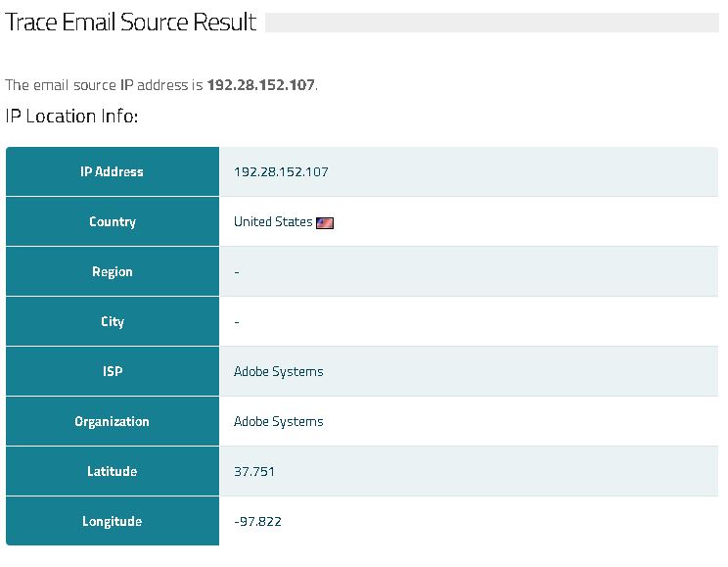728x567 pixels.
Task: Select the 'Longitude' header cell
Action: coord(113,522)
